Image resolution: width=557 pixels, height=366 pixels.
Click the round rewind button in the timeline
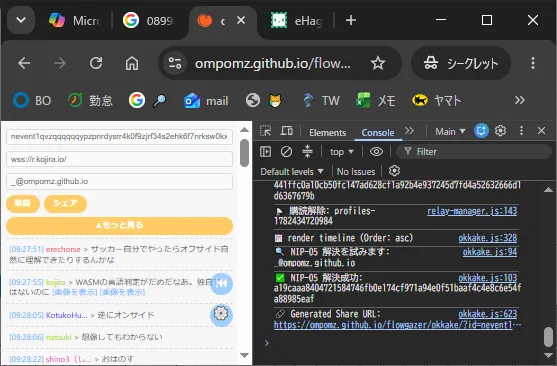pos(221,284)
